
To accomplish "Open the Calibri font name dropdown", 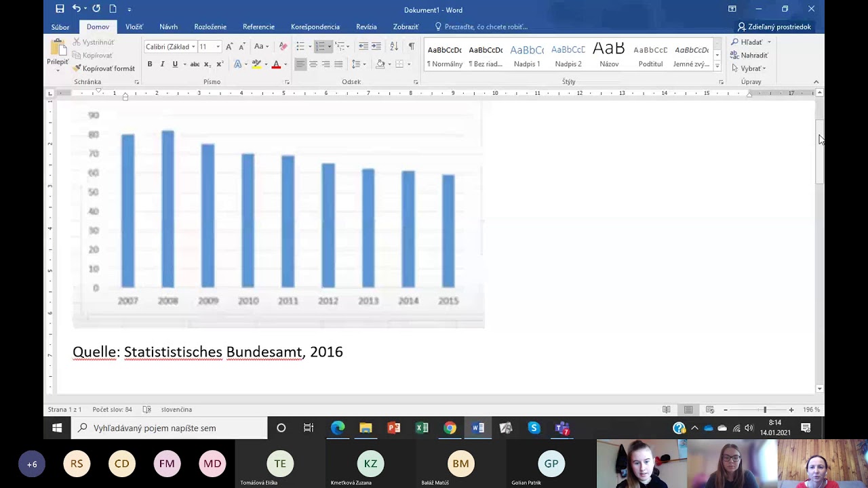I will (x=193, y=47).
